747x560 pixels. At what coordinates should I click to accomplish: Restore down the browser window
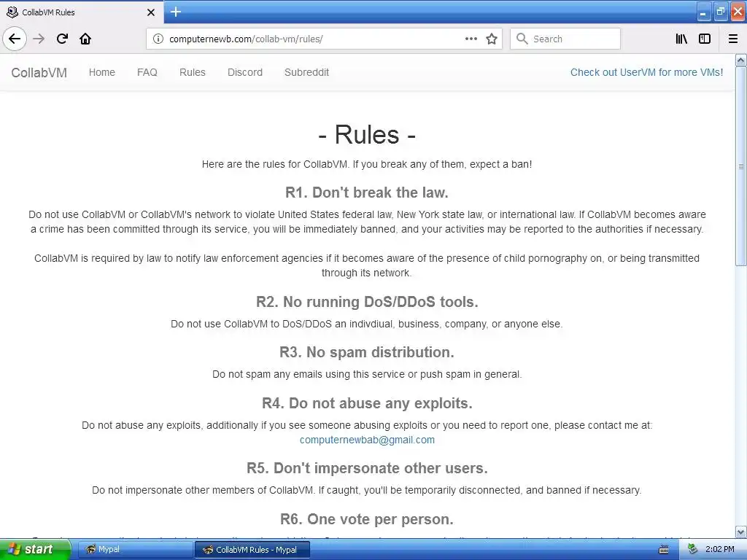tap(720, 12)
